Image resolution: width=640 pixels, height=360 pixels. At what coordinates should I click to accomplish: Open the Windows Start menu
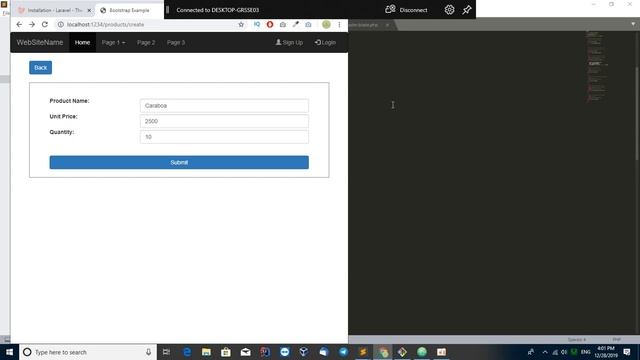click(9, 352)
